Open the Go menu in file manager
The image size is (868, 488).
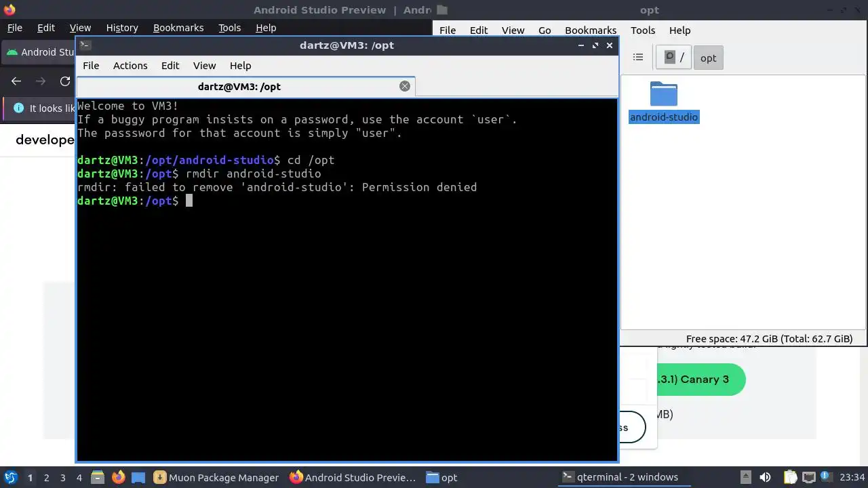545,30
